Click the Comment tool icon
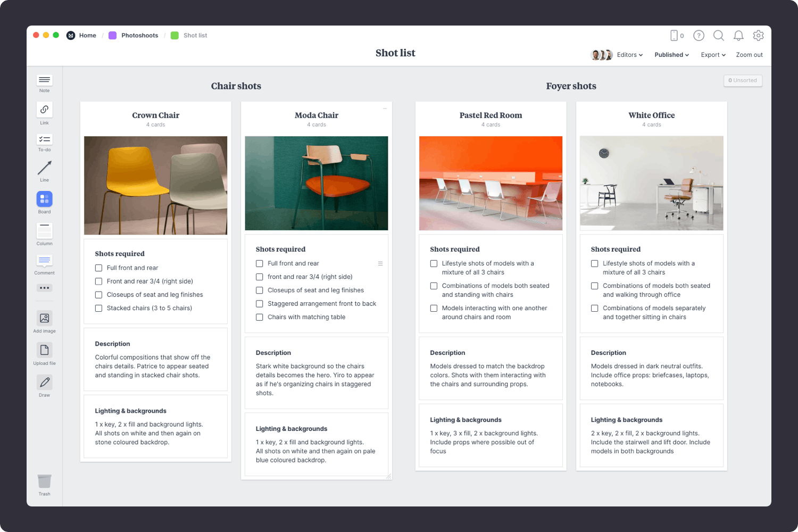Image resolution: width=798 pixels, height=532 pixels. coord(44,261)
